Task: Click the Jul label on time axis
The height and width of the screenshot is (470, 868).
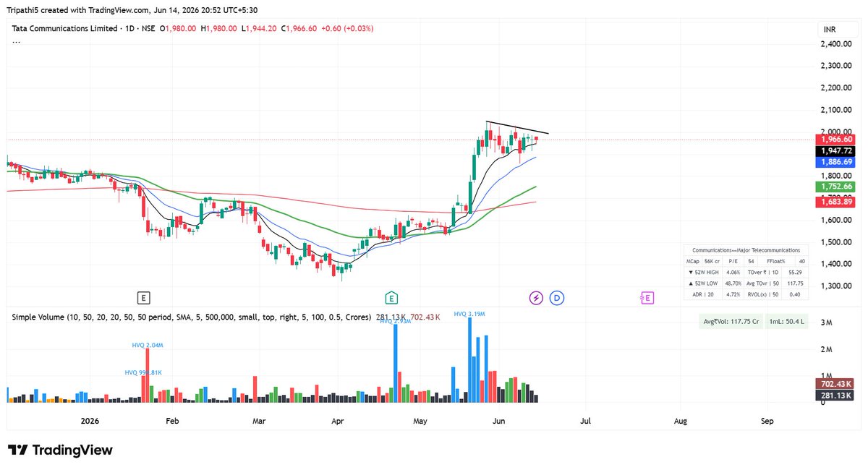Action: click(x=585, y=420)
